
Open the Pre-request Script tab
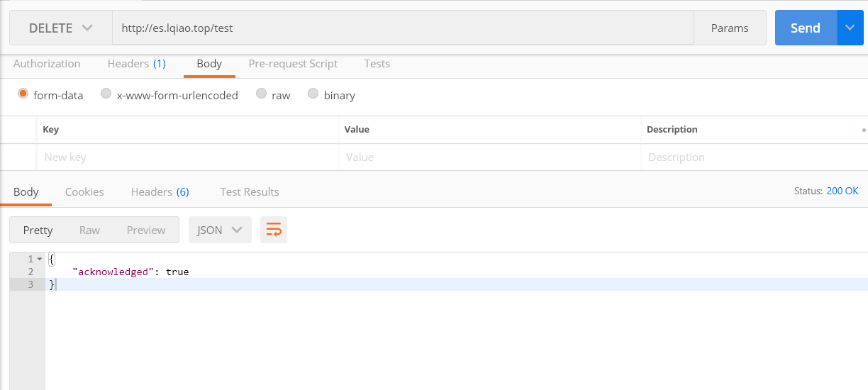pos(293,64)
